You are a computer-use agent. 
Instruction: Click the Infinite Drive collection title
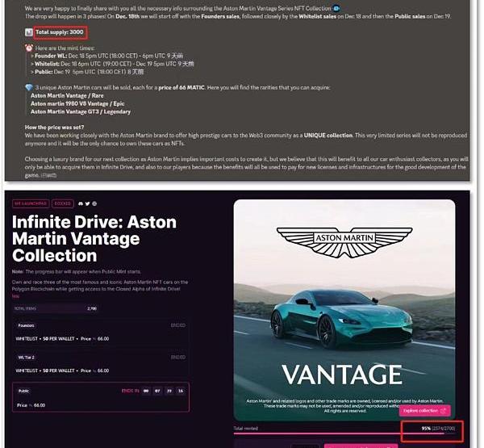pyautogui.click(x=95, y=240)
